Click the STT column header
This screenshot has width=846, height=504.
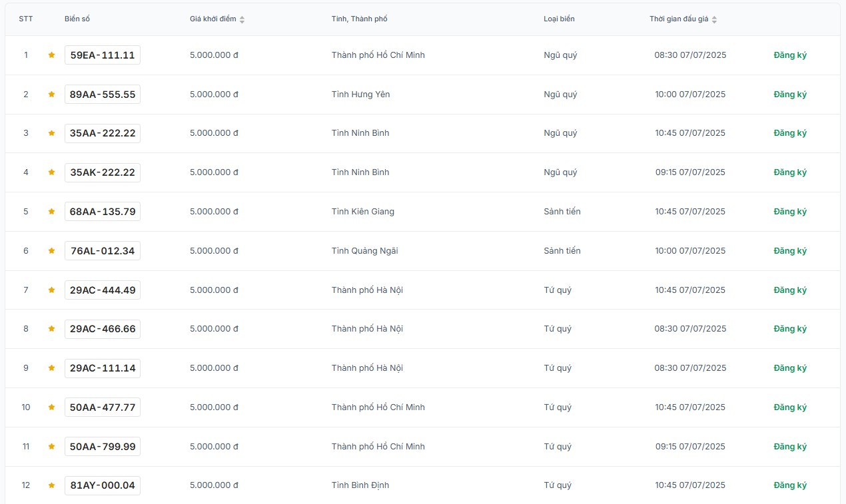pos(26,19)
